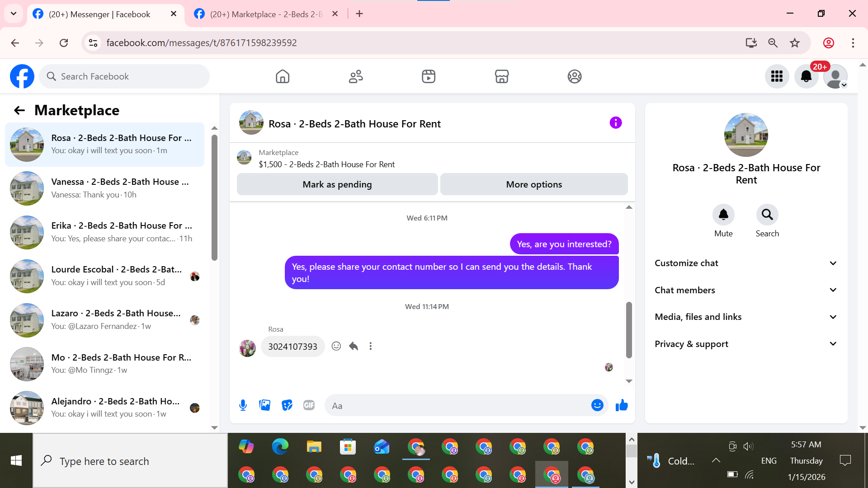Expand Media, files and links section
Image resolution: width=868 pixels, height=488 pixels.
coord(746,317)
